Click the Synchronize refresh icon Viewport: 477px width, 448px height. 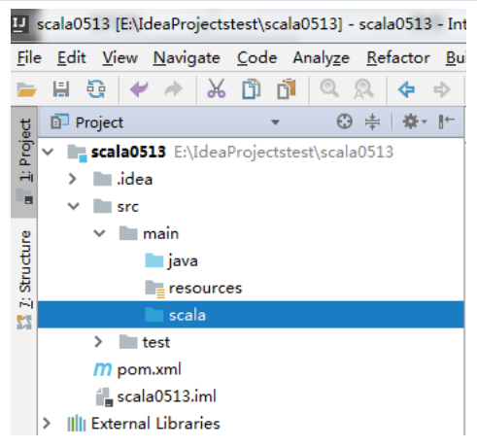tap(96, 89)
